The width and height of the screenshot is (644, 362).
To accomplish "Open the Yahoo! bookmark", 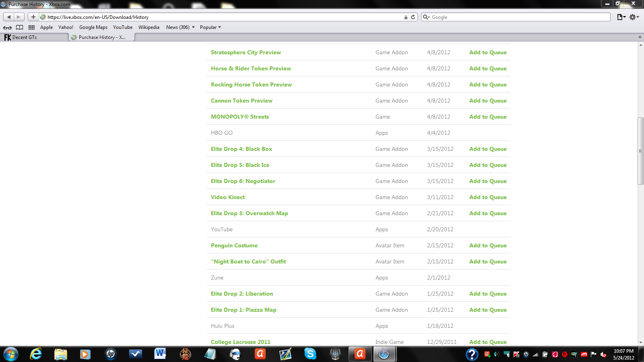I will point(66,27).
